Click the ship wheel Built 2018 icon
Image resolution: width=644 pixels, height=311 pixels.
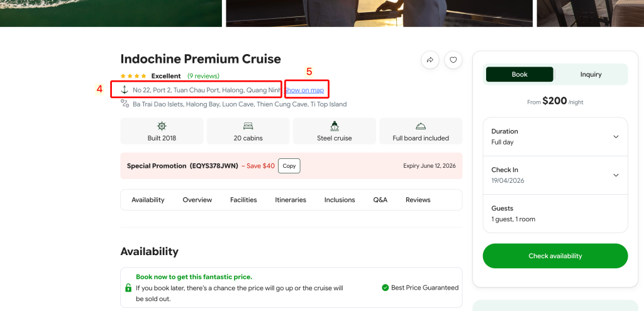(x=162, y=126)
